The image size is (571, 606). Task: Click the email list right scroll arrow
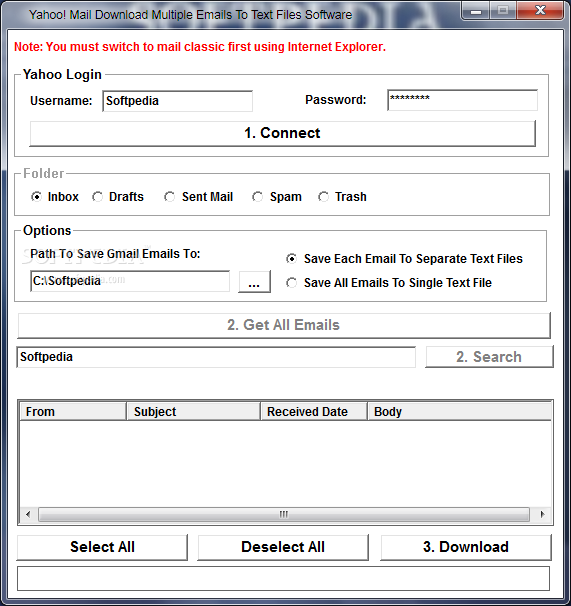pyautogui.click(x=542, y=514)
